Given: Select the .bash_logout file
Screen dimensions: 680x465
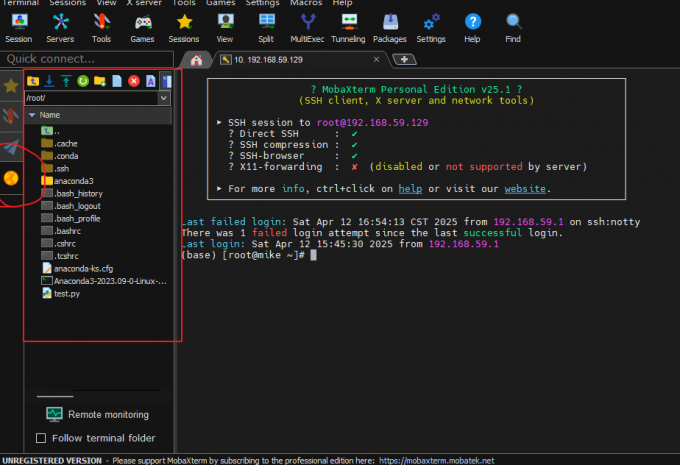Looking at the screenshot, I should point(71,206).
